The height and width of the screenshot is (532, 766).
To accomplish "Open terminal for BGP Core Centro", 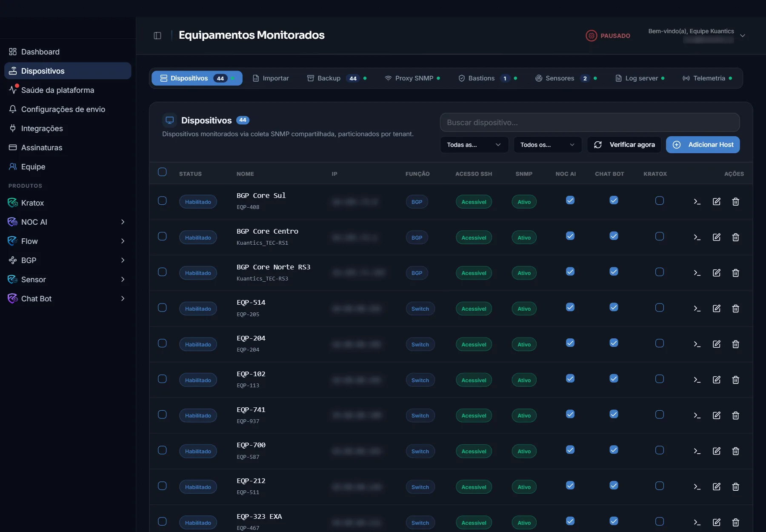I will [697, 237].
